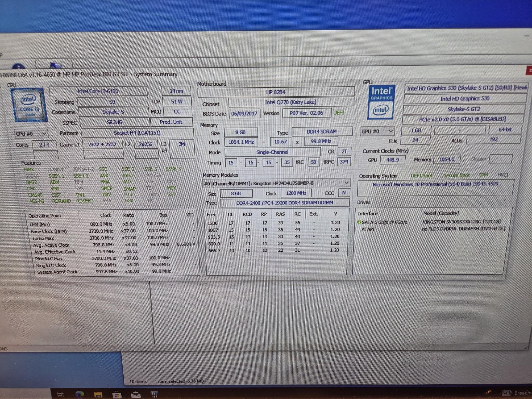Click the UEFI Boot indicator

click(422, 176)
